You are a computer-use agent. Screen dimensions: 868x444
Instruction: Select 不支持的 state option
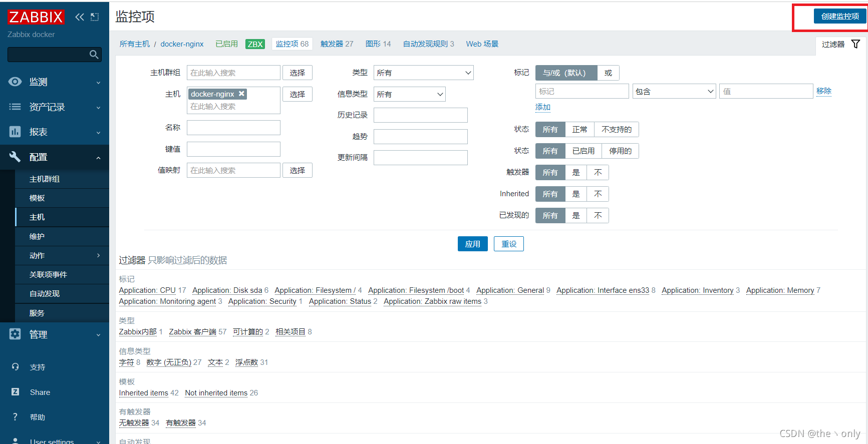(617, 129)
